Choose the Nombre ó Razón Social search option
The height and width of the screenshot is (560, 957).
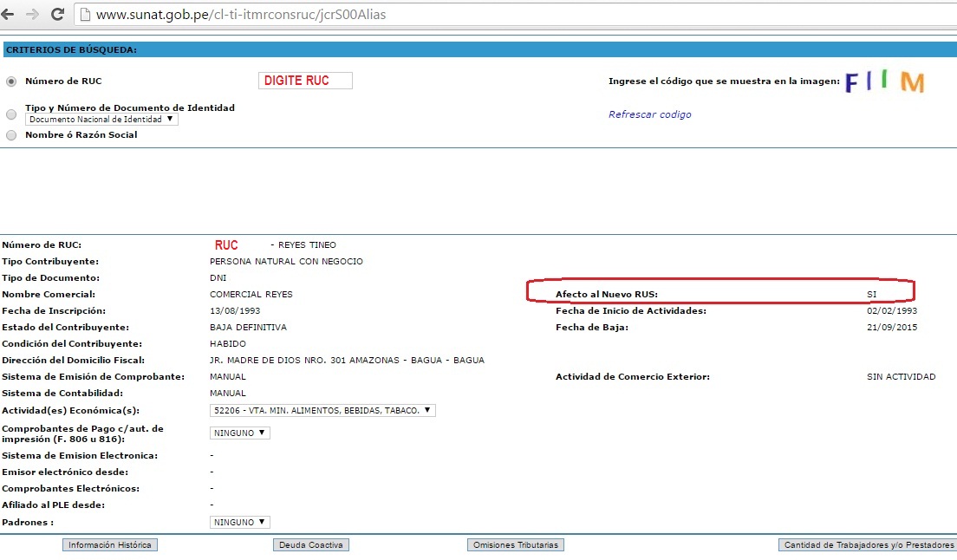pyautogui.click(x=10, y=134)
